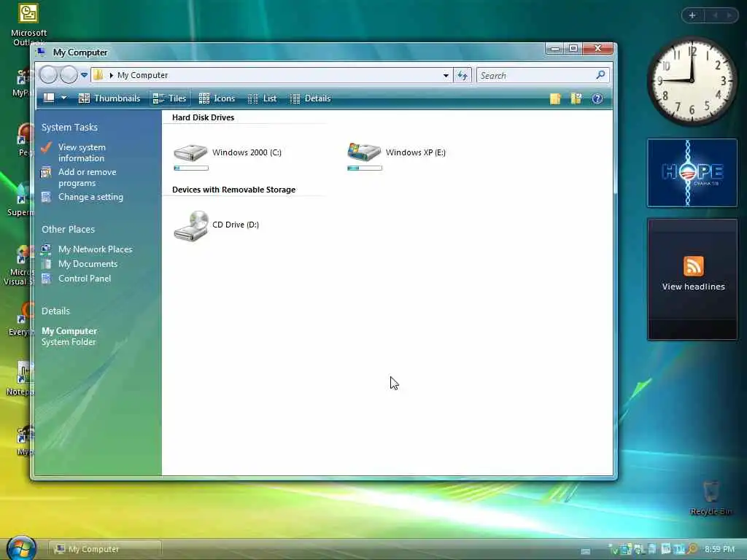Select the Tiles view
Screen dimensions: 747x560
[x=170, y=98]
